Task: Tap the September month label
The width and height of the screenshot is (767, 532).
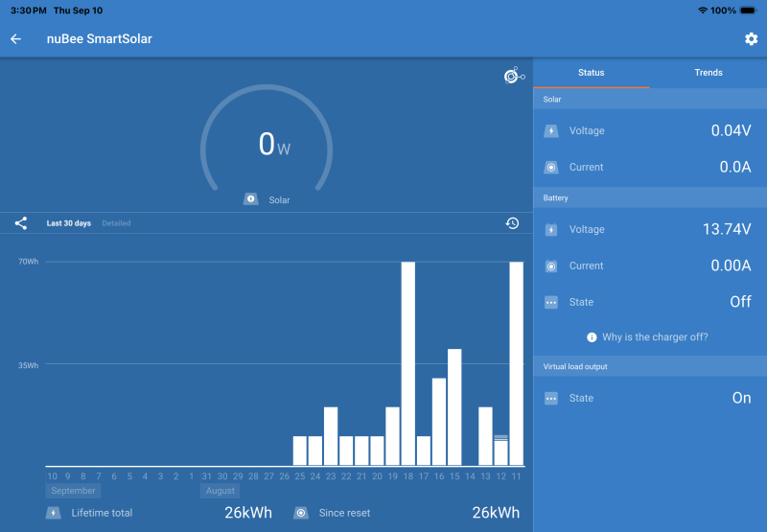Action: tap(74, 491)
